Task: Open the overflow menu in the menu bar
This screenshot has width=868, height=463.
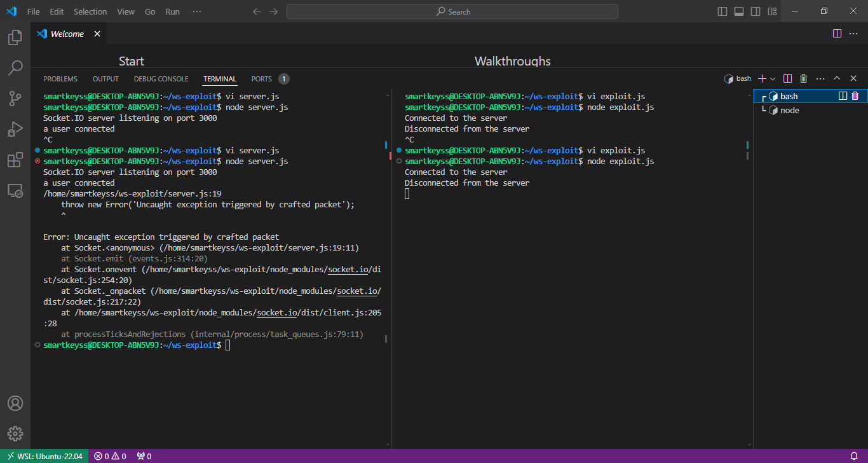Action: [x=197, y=11]
